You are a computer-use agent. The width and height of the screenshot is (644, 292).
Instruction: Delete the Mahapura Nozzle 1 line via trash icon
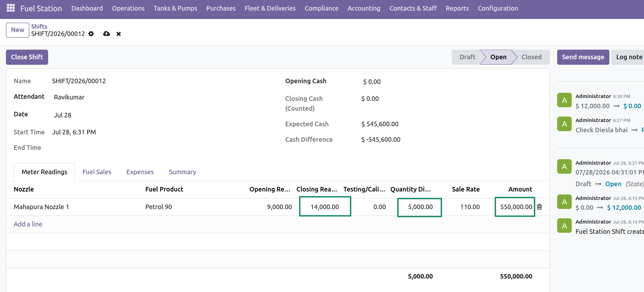click(x=539, y=207)
